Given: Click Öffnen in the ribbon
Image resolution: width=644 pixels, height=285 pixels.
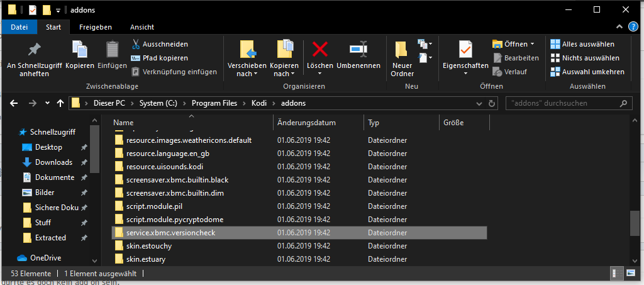Looking at the screenshot, I should (513, 44).
